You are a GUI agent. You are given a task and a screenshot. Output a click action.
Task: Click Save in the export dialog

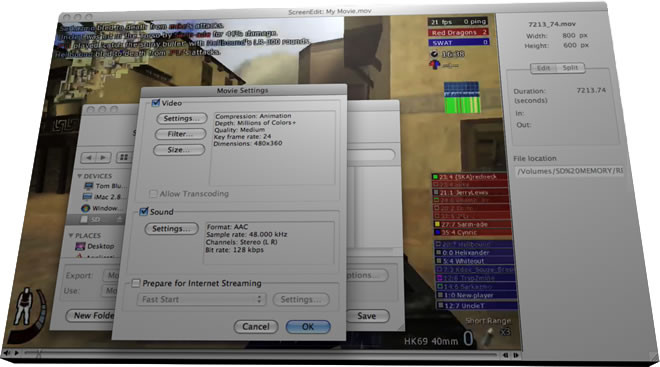pyautogui.click(x=367, y=316)
